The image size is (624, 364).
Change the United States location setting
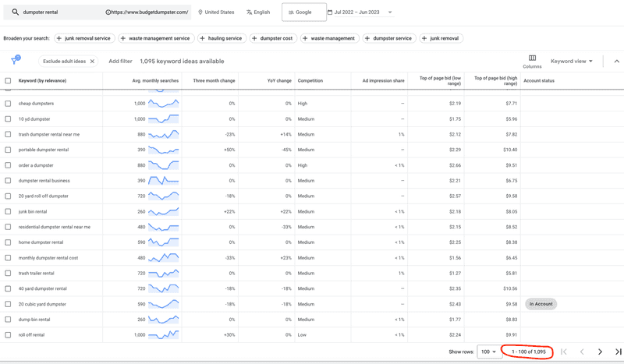(216, 12)
